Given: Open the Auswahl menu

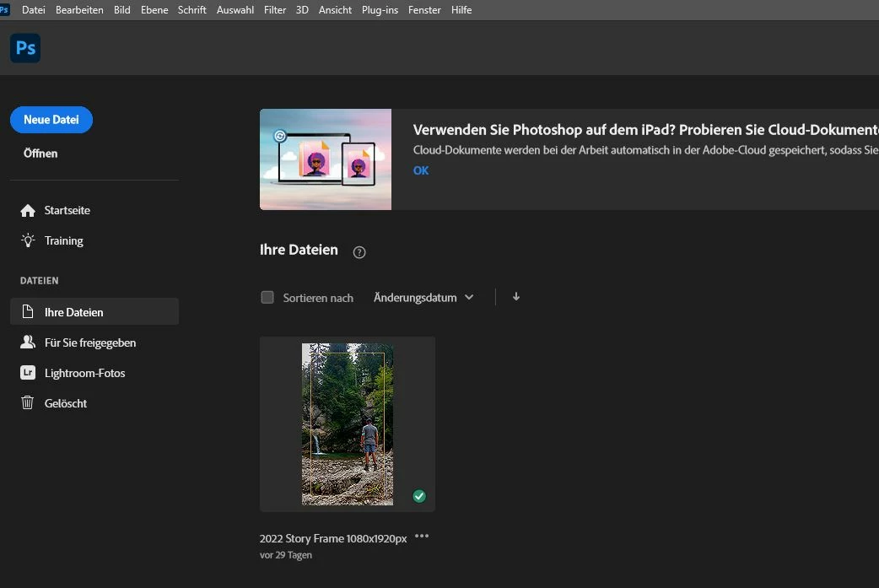Looking at the screenshot, I should coord(235,10).
